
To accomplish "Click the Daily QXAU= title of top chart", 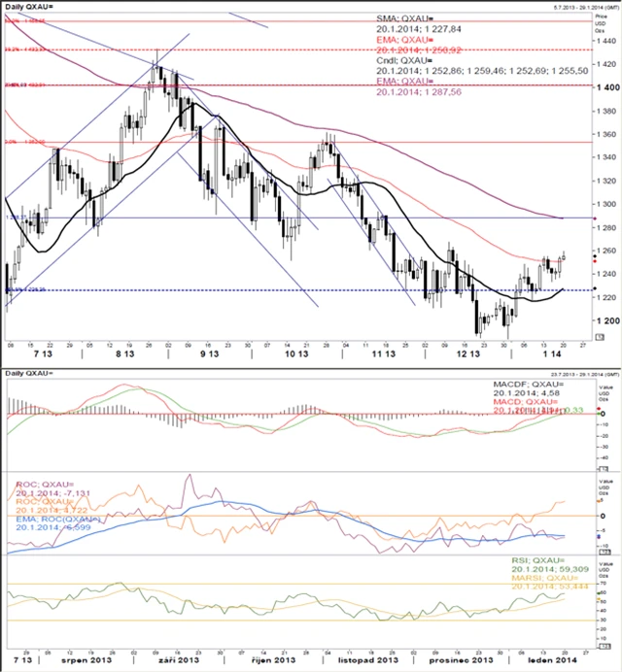I will pos(29,8).
